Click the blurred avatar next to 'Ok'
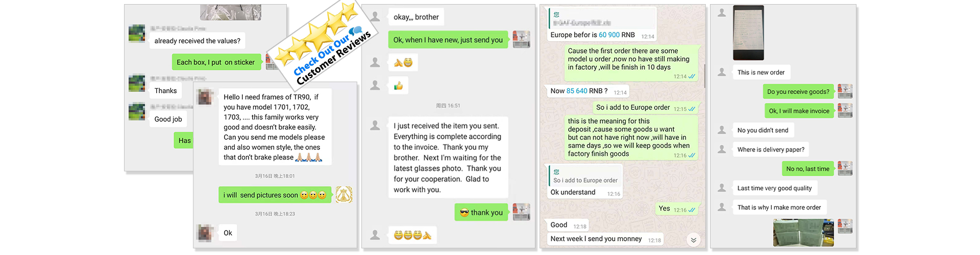Viewport: 980px width, 255px height. 205,233
